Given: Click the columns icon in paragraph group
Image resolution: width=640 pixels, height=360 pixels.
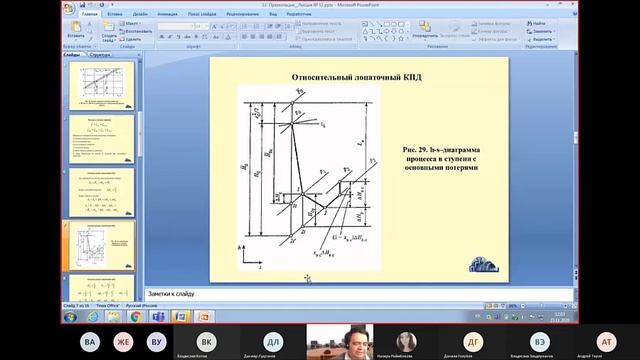Looking at the screenshot, I should [x=279, y=37].
